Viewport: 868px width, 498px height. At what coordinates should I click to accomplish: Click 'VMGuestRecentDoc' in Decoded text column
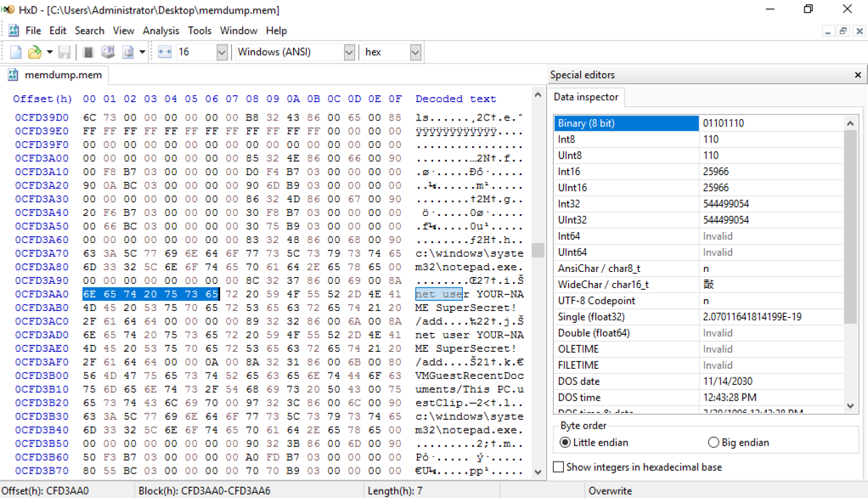pos(470,376)
